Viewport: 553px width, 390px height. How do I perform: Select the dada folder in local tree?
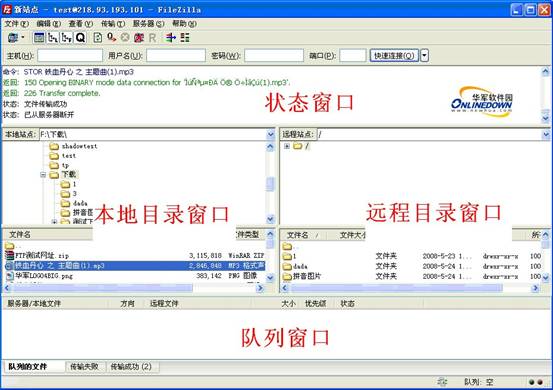point(80,203)
